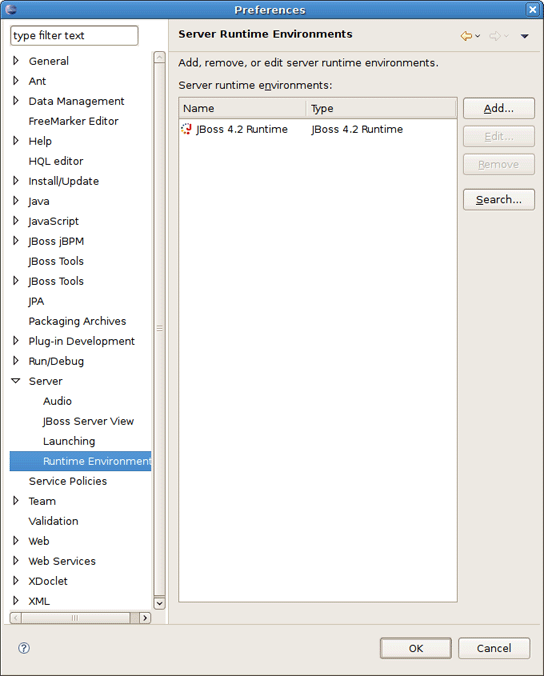Click the back navigation arrow icon
544x676 pixels.
[x=466, y=36]
